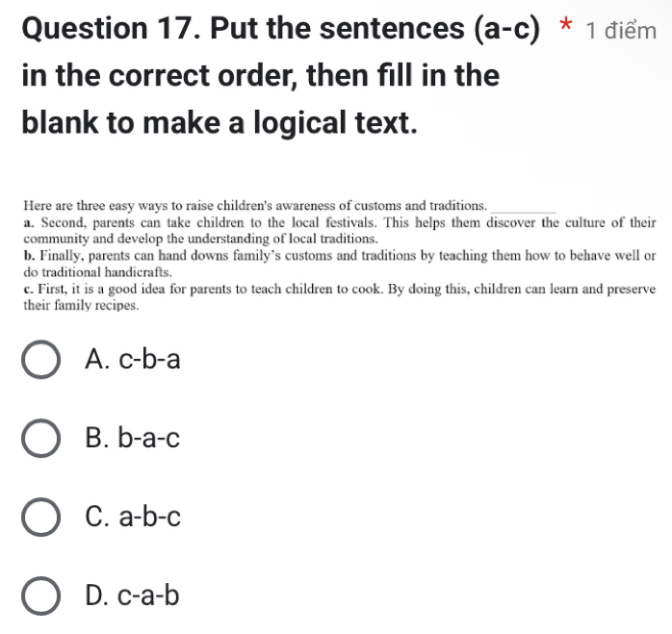
Task: Click the 'C. a-b-c' answer text
Action: click(x=133, y=517)
